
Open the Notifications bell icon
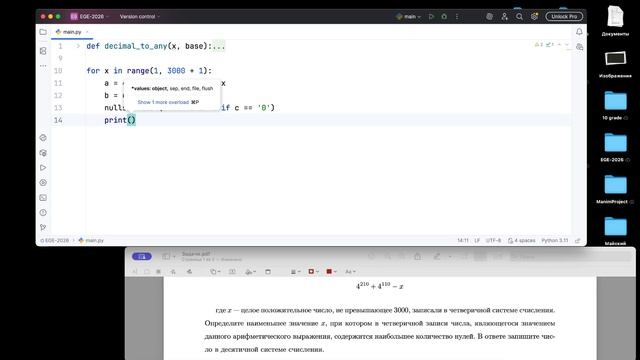tap(579, 32)
